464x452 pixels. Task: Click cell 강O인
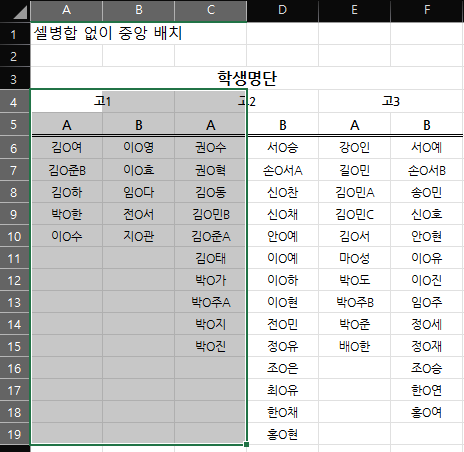(x=354, y=148)
